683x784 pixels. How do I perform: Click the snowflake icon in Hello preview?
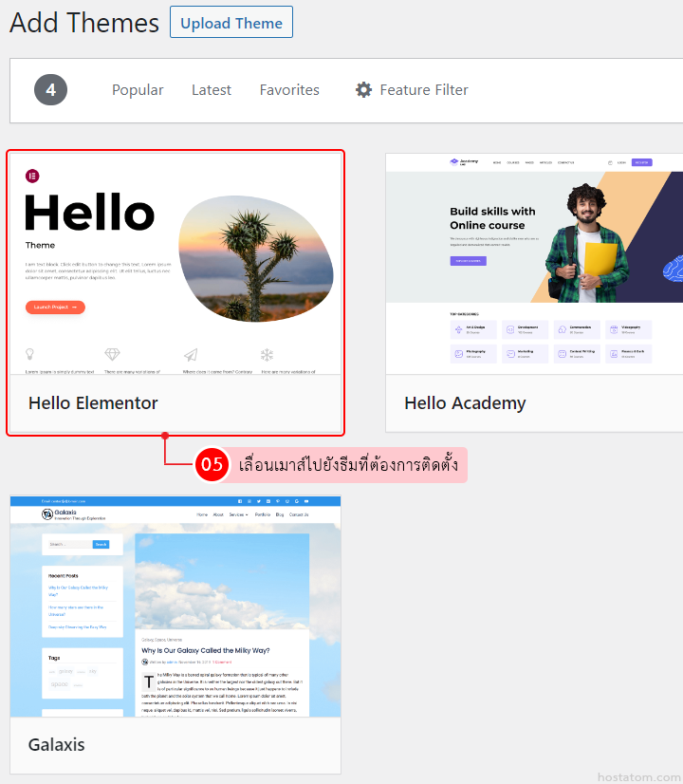(x=267, y=355)
